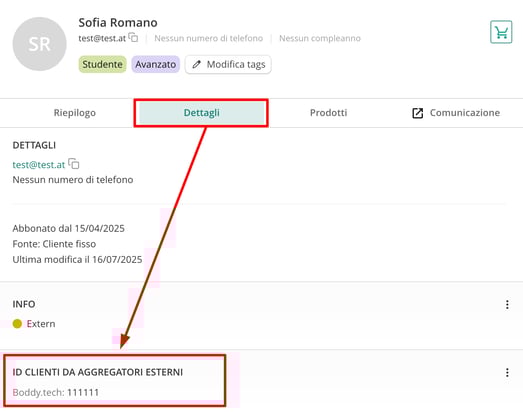Select the Avanzato tag
Image resolution: width=523 pixels, height=412 pixels.
156,64
